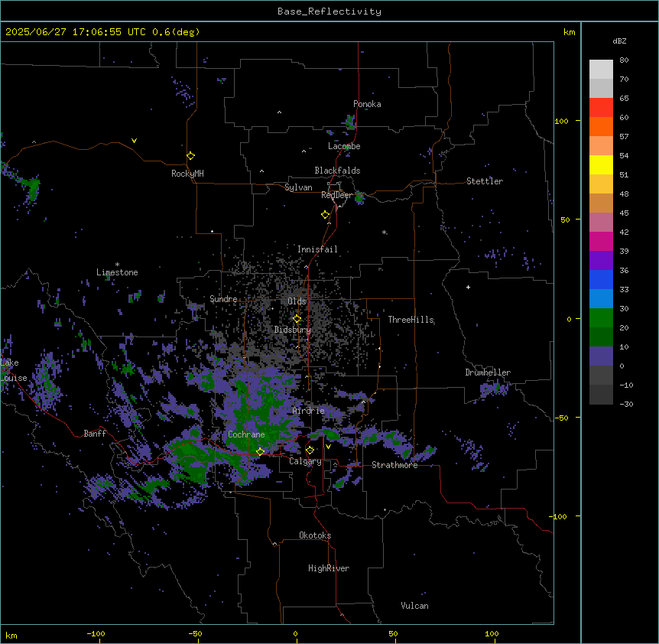Click the Okotoks label

pos(315,535)
